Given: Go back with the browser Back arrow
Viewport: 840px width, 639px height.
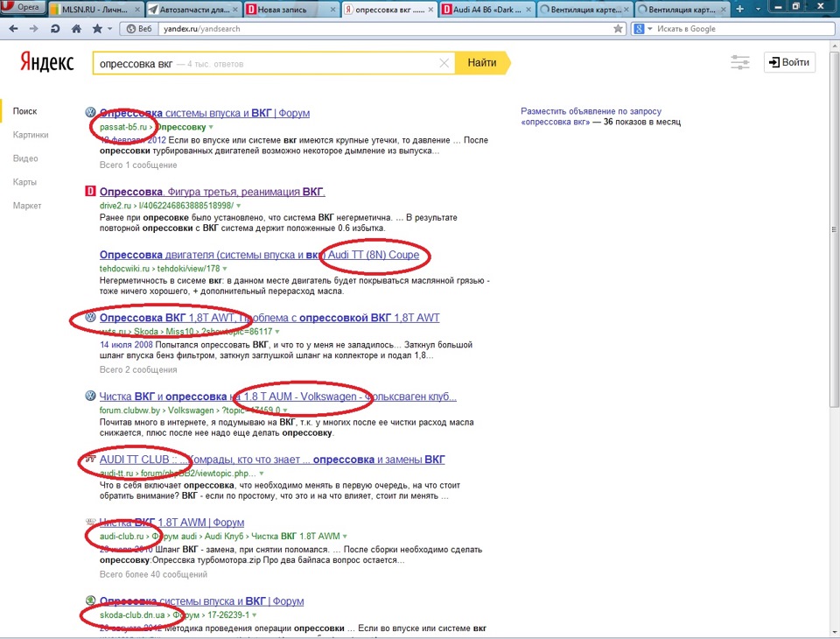Looking at the screenshot, I should click(x=14, y=29).
